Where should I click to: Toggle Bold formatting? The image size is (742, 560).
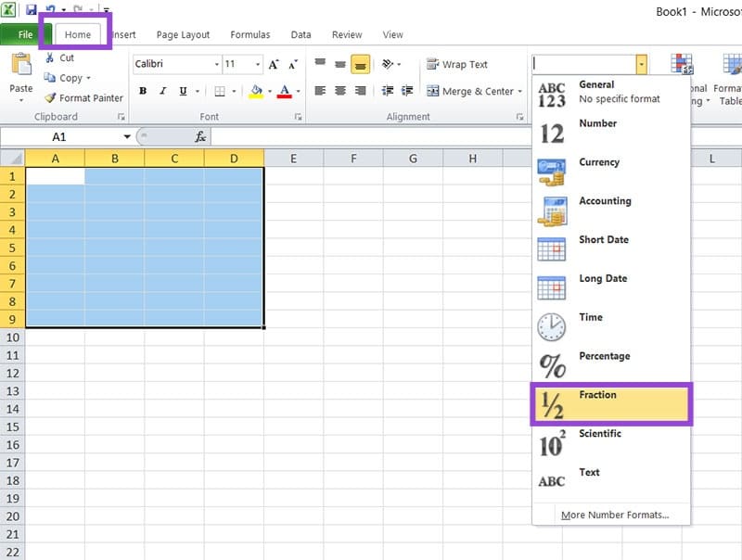pyautogui.click(x=143, y=91)
